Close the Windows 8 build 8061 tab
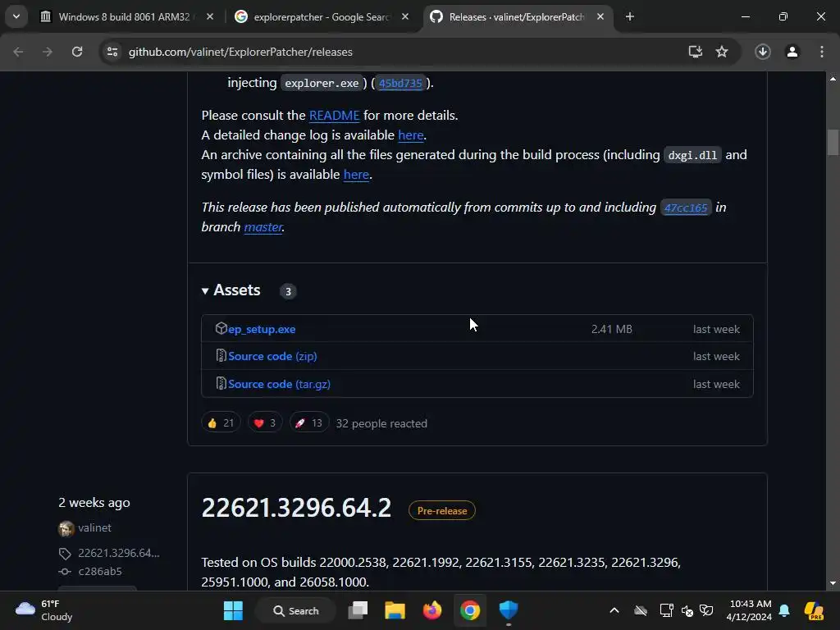 (x=210, y=16)
